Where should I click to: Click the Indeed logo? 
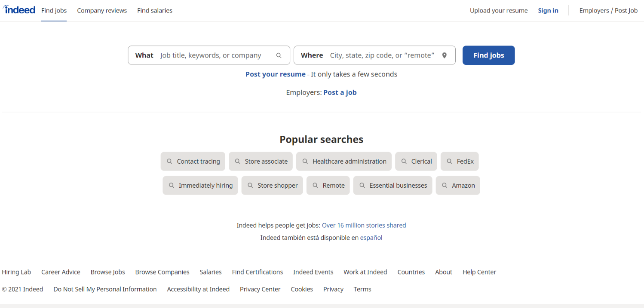coord(19,9)
